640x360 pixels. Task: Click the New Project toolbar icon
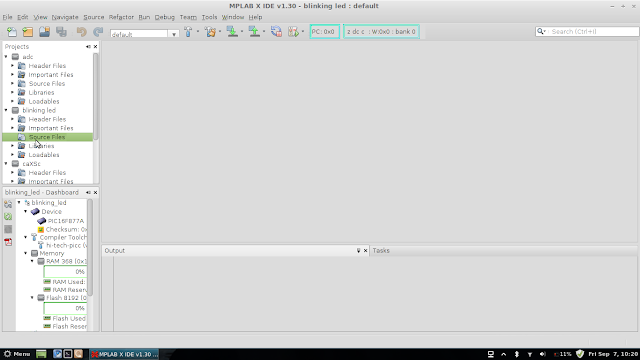[28, 32]
